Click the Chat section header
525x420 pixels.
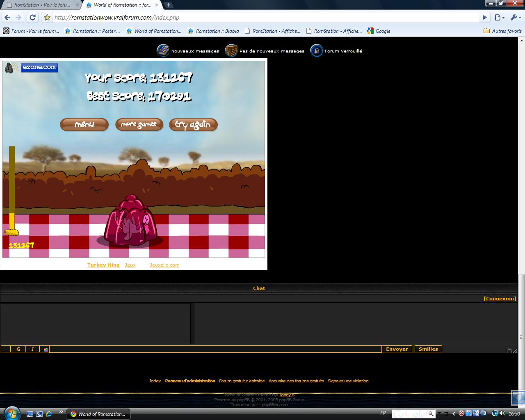point(259,288)
